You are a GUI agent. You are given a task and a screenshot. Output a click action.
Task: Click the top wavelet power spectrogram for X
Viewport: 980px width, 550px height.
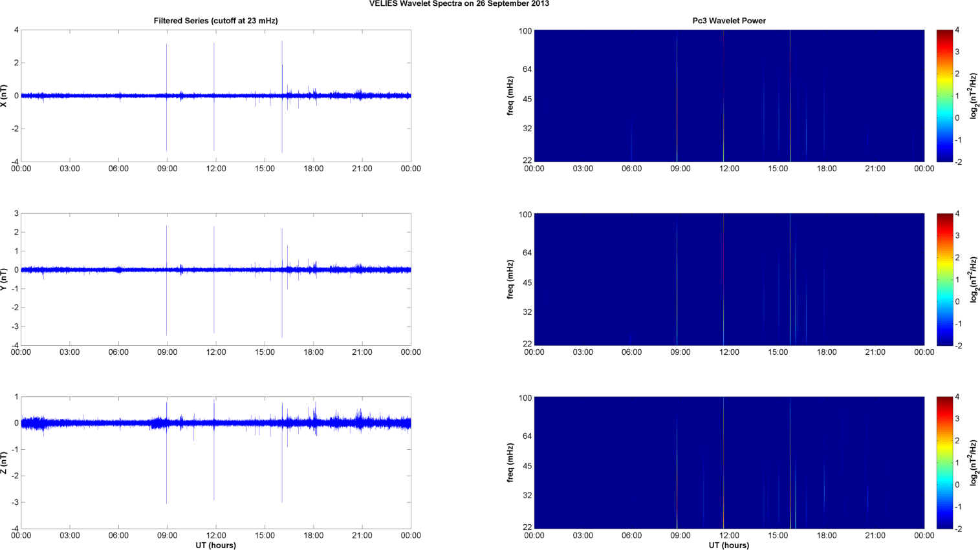[729, 96]
